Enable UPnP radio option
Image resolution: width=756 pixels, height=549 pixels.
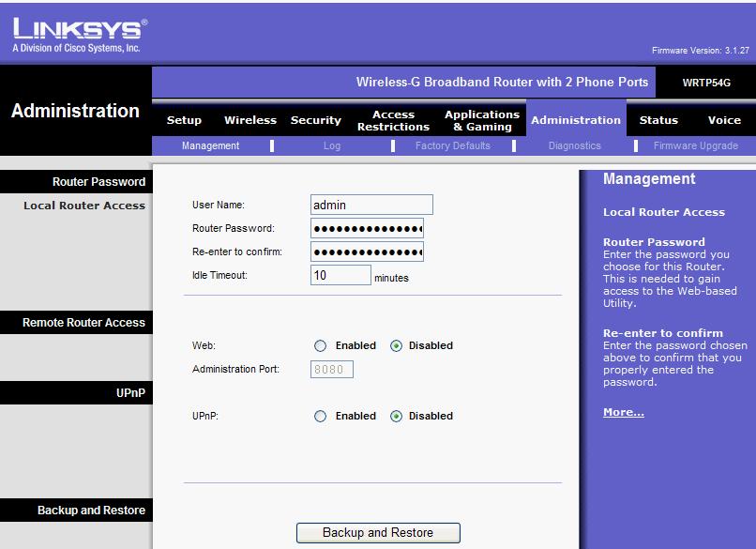coord(320,417)
